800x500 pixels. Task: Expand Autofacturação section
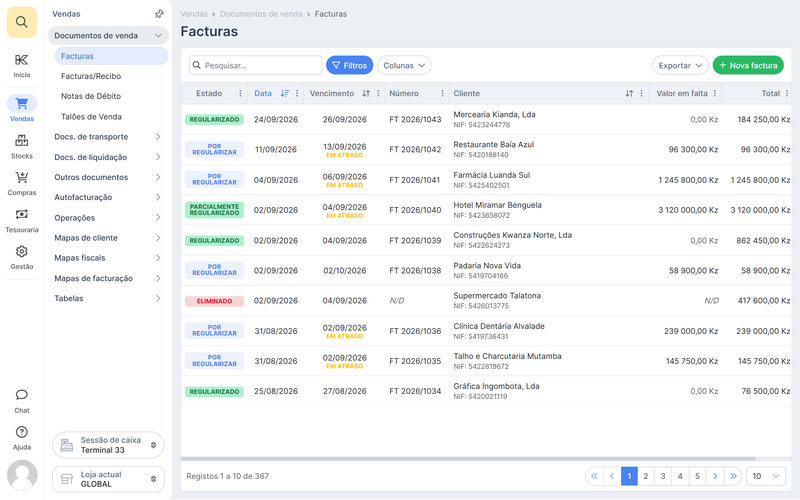[x=108, y=197]
